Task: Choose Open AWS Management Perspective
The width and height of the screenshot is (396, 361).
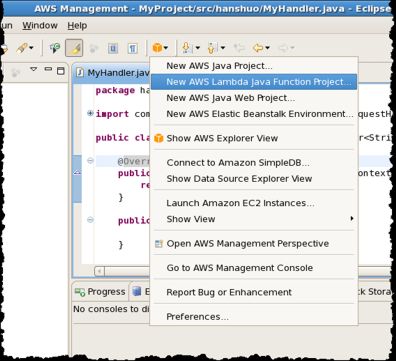Action: (254, 243)
